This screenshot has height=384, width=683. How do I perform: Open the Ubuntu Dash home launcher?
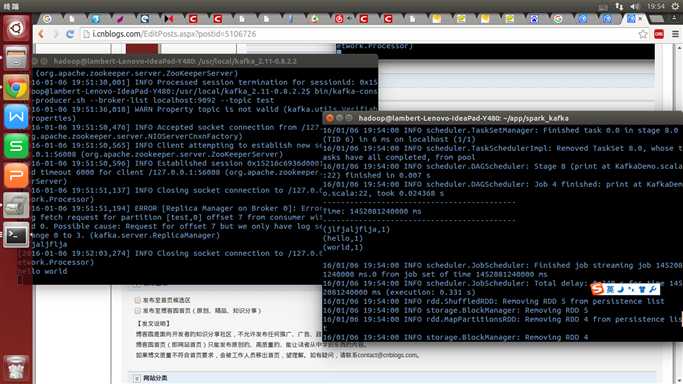pos(16,29)
